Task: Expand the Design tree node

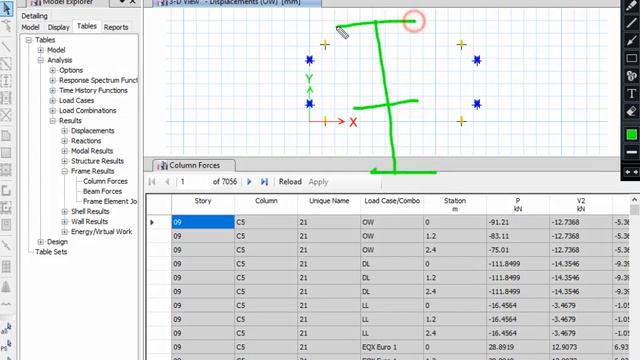Action: tap(40, 242)
